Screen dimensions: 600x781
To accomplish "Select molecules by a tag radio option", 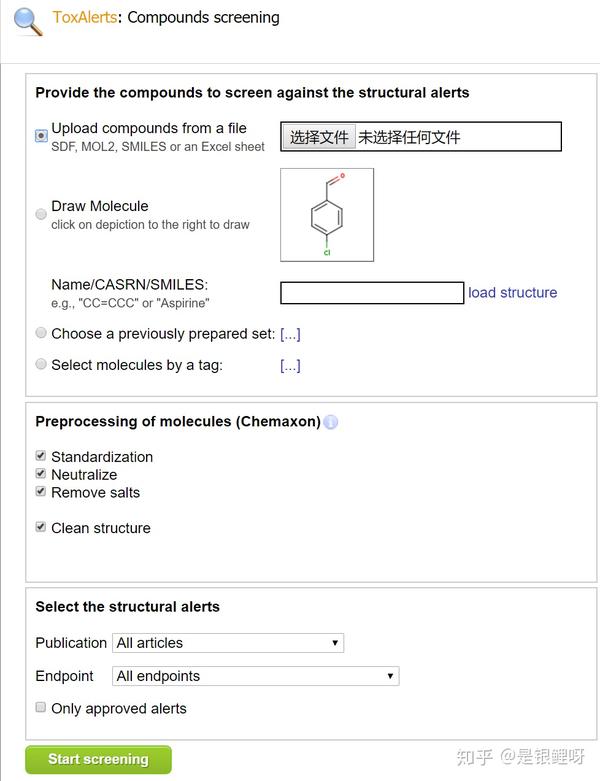I will coord(41,365).
